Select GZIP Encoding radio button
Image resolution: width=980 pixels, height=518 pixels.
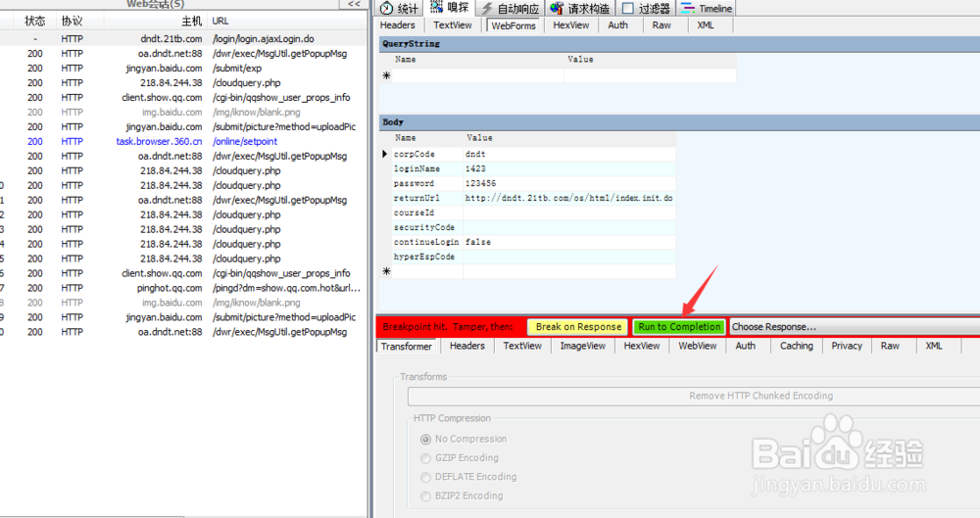[425, 458]
